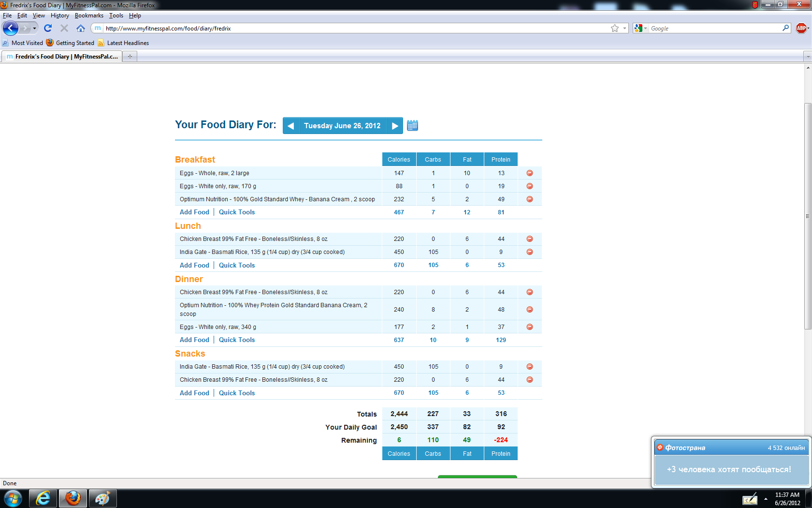Open back/forward history dropdown arrow
812x508 pixels.
pos(34,29)
